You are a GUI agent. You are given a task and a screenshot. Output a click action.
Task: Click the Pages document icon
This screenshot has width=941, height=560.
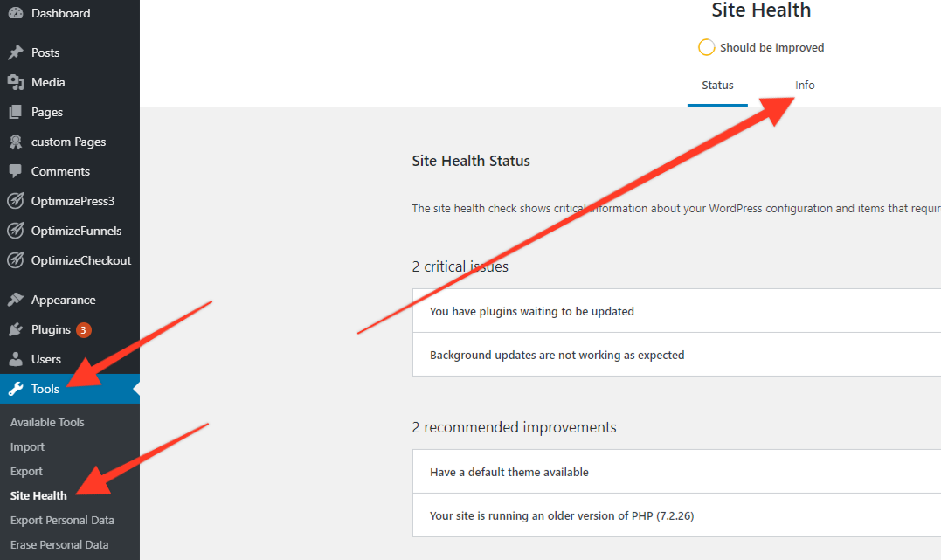pos(16,112)
